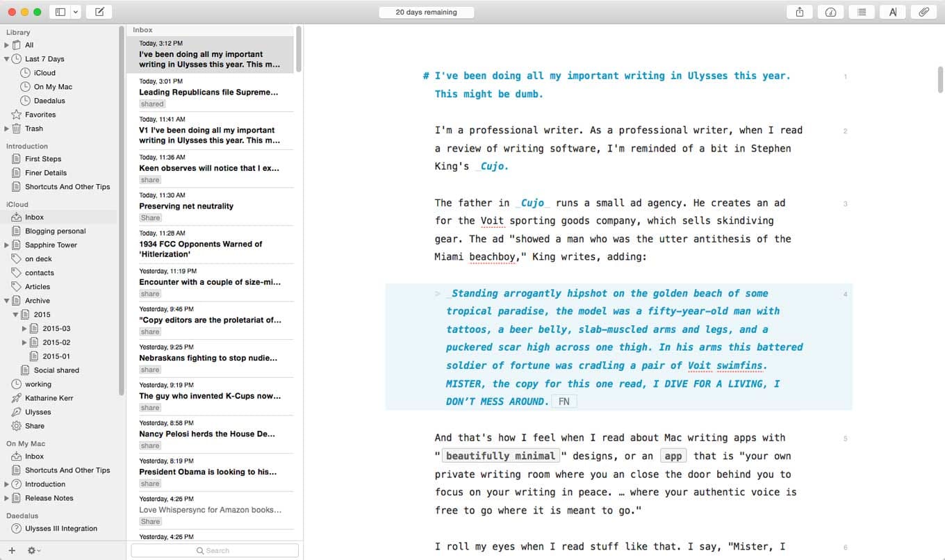Show attachments via the paperclip icon

click(x=922, y=12)
